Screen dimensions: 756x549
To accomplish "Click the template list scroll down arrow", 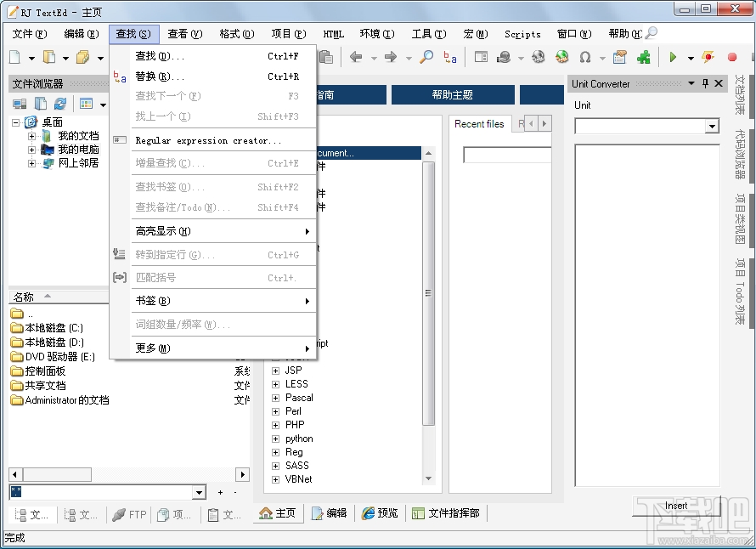I will pos(428,478).
